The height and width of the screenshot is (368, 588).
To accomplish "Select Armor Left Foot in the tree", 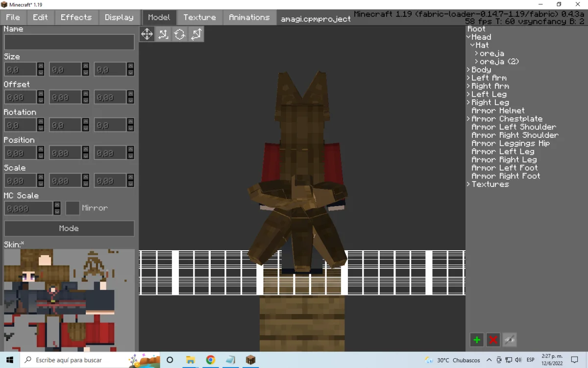I will (x=505, y=168).
